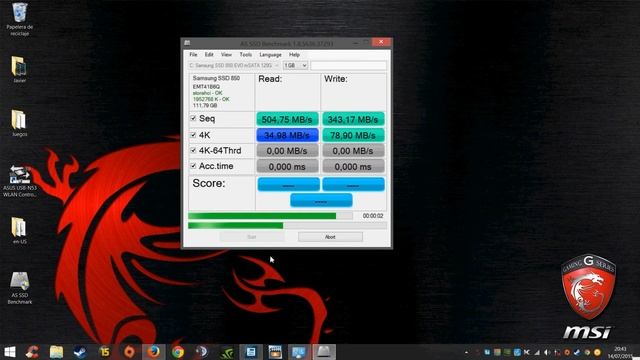Open CCleaner from the taskbar

(x=32, y=352)
